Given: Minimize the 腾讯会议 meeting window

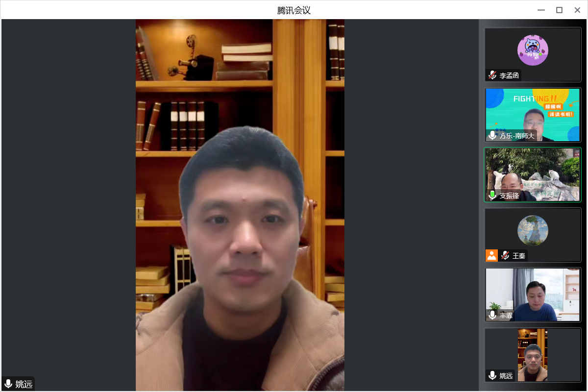Looking at the screenshot, I should click(x=541, y=10).
